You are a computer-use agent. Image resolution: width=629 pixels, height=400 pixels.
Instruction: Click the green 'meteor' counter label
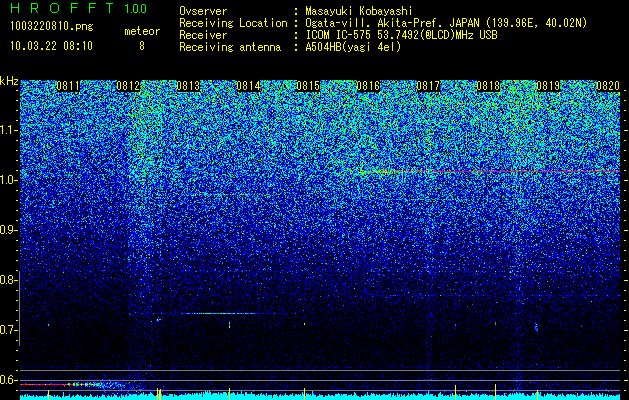142,31
